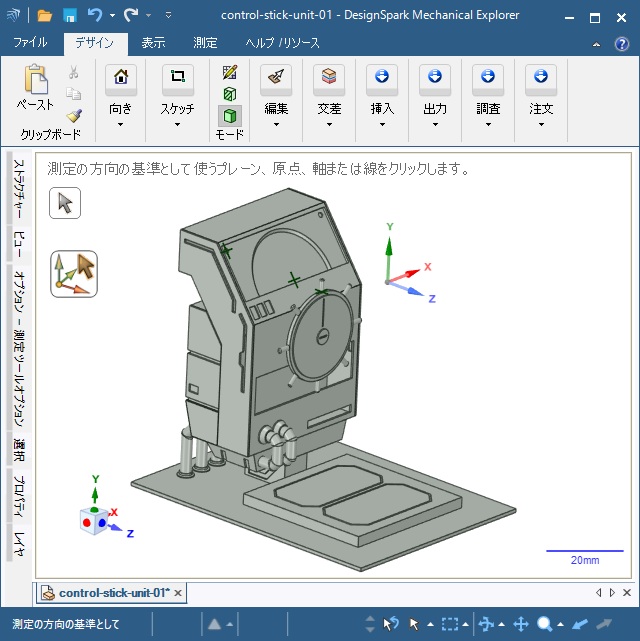Viewport: 640px width, 641px height.
Task: Close the control-stick-unit-01 document tab
Action: (x=178, y=593)
